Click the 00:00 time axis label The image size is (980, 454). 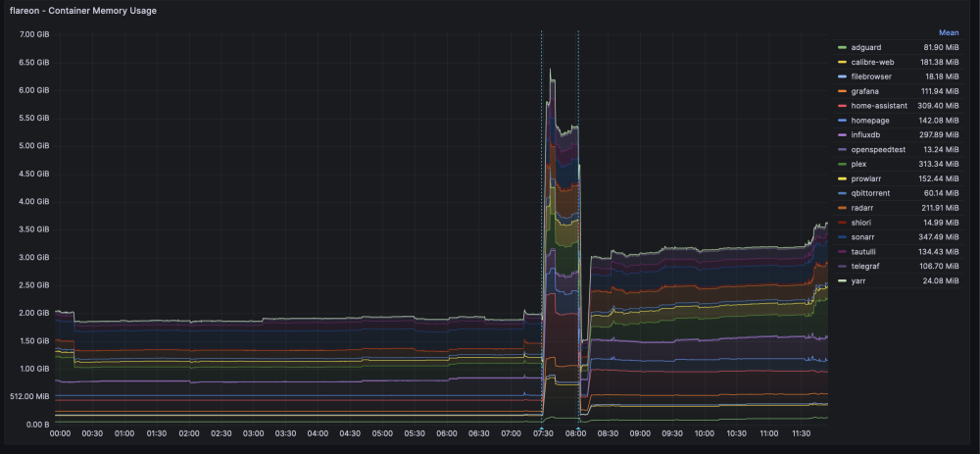(x=60, y=433)
